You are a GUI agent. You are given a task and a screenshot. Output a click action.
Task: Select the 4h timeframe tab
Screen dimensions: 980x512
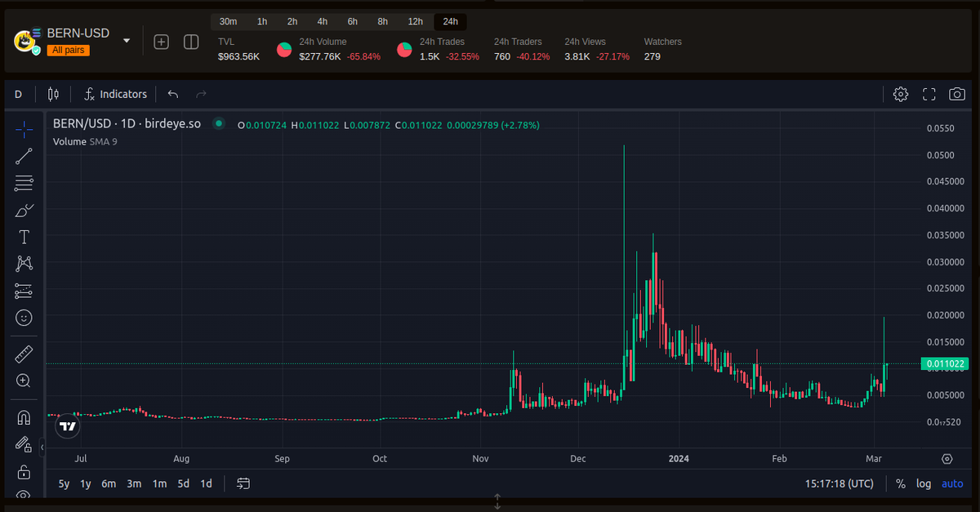click(323, 21)
